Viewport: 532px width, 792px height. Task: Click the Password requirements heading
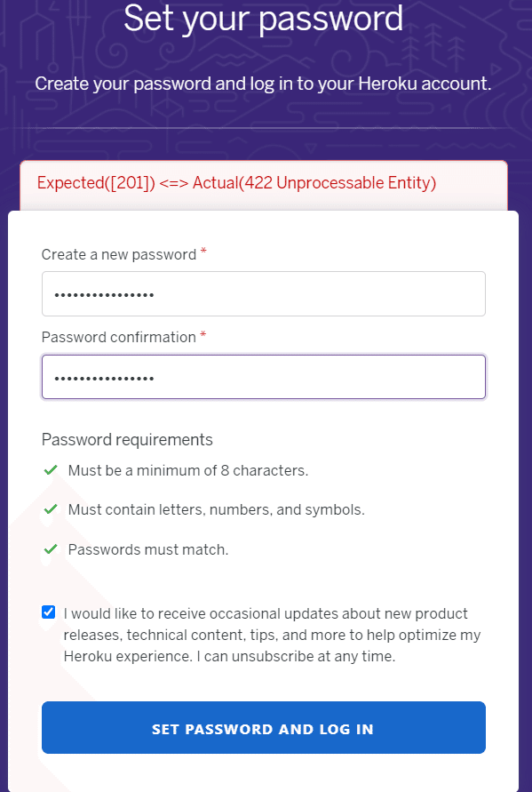point(127,440)
